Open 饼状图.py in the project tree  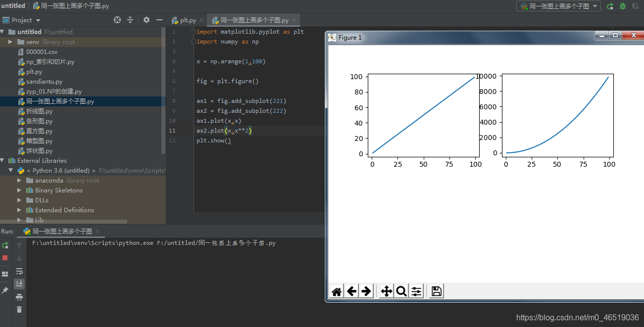(x=39, y=150)
